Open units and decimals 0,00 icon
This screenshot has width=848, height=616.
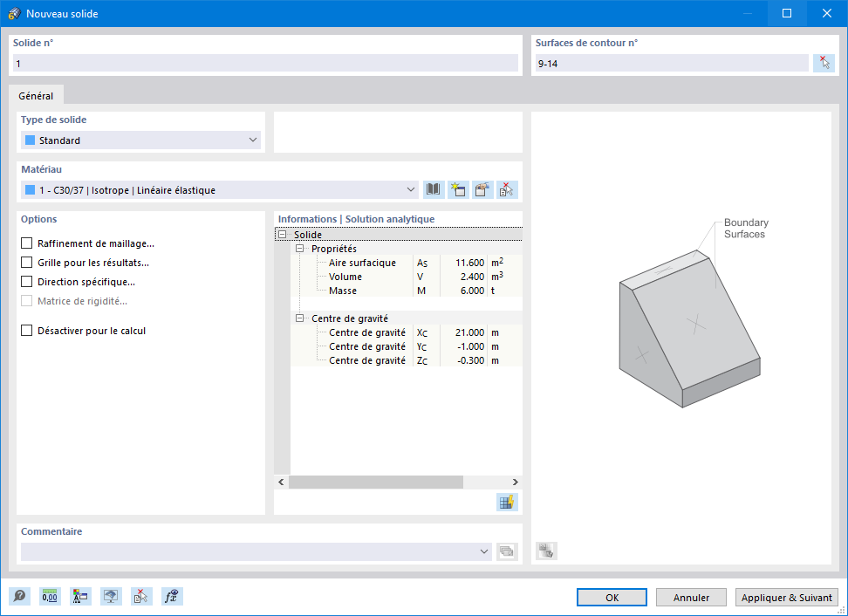[x=50, y=597]
